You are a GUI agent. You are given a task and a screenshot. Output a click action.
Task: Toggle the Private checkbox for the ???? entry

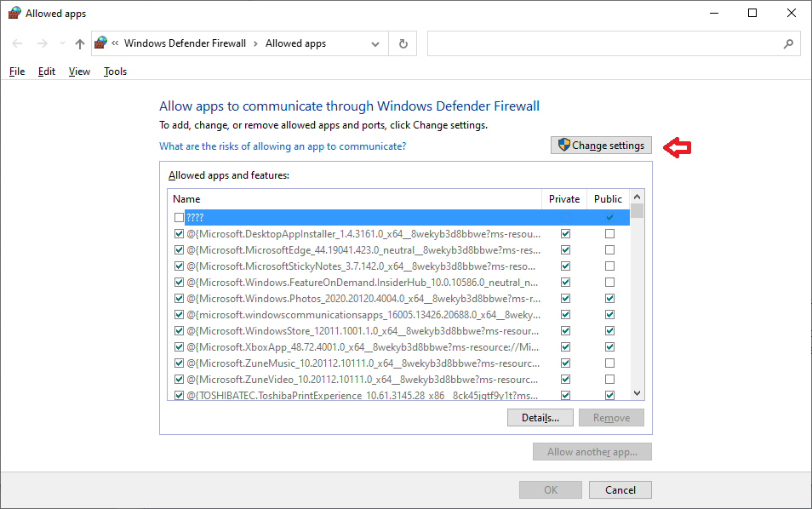point(565,218)
